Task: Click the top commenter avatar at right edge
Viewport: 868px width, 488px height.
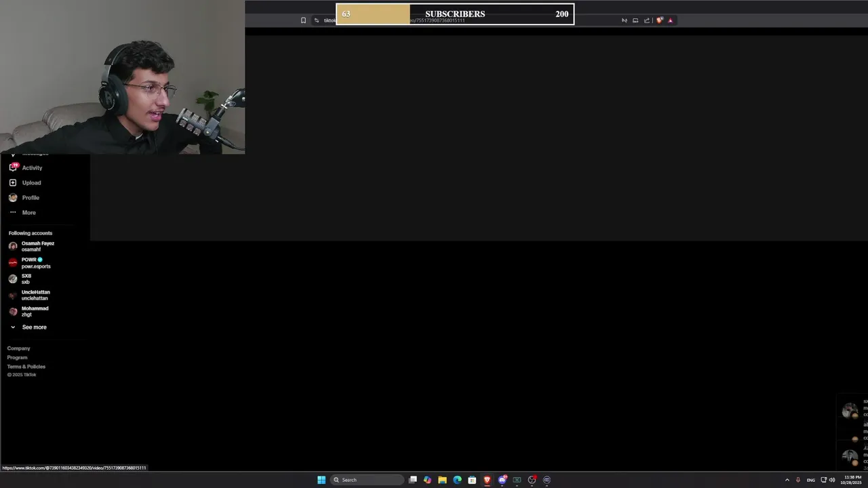Action: tap(849, 411)
